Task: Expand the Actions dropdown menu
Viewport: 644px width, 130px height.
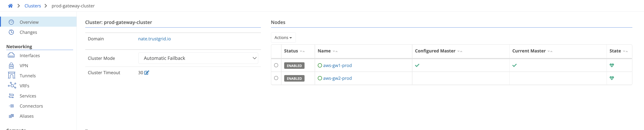Action: point(283,38)
